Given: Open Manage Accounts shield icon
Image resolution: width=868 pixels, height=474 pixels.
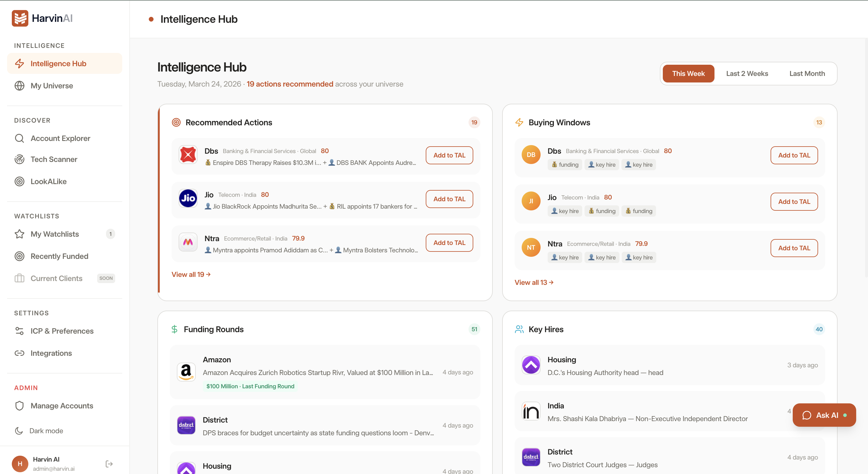Looking at the screenshot, I should tap(19, 406).
